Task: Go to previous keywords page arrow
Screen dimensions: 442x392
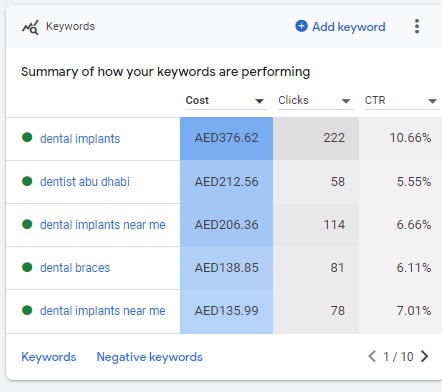Action: pos(372,356)
